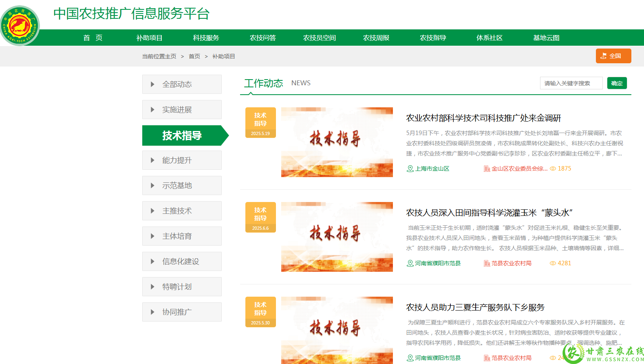The width and height of the screenshot is (644, 364).
Task: Click the 确定 search button
Action: (617, 83)
